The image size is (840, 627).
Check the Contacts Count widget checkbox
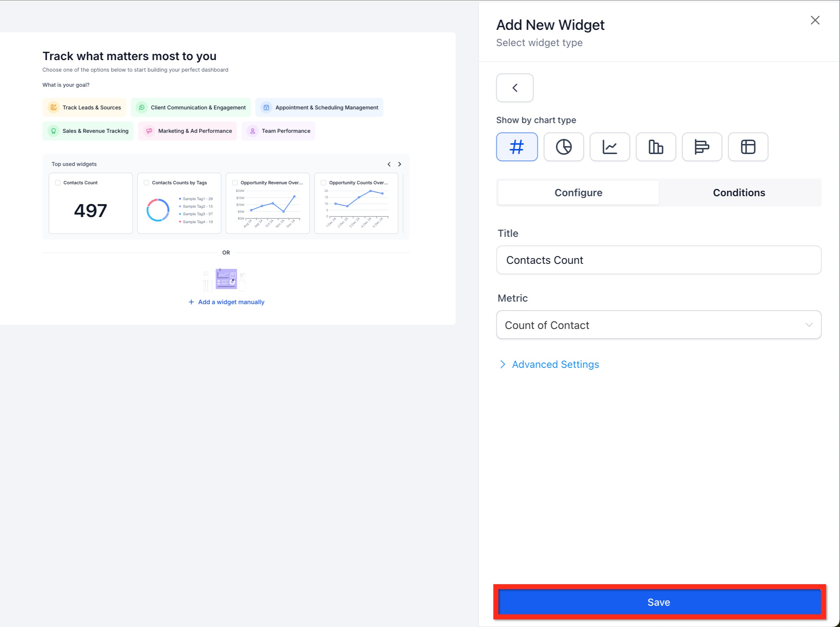pyautogui.click(x=58, y=182)
